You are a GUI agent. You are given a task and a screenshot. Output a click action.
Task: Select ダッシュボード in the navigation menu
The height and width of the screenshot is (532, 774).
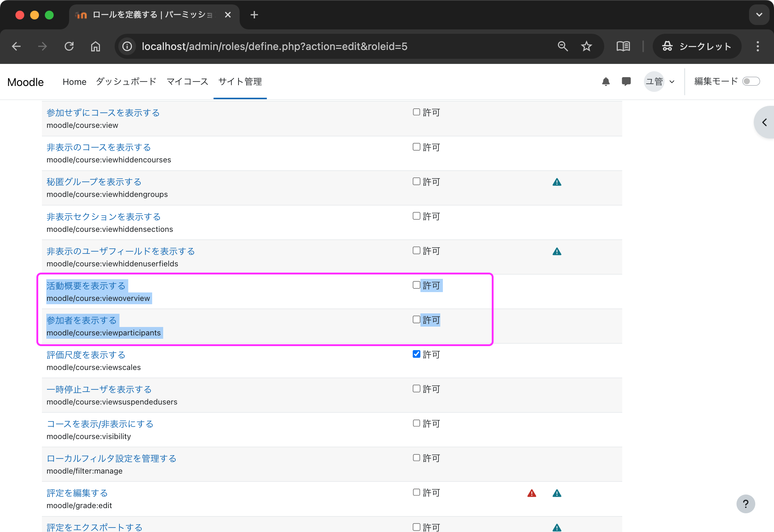coord(126,82)
